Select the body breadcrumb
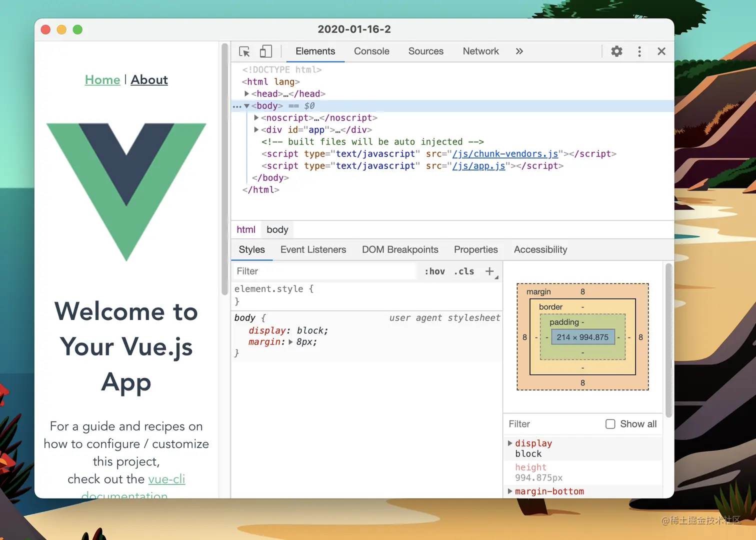 pyautogui.click(x=277, y=229)
